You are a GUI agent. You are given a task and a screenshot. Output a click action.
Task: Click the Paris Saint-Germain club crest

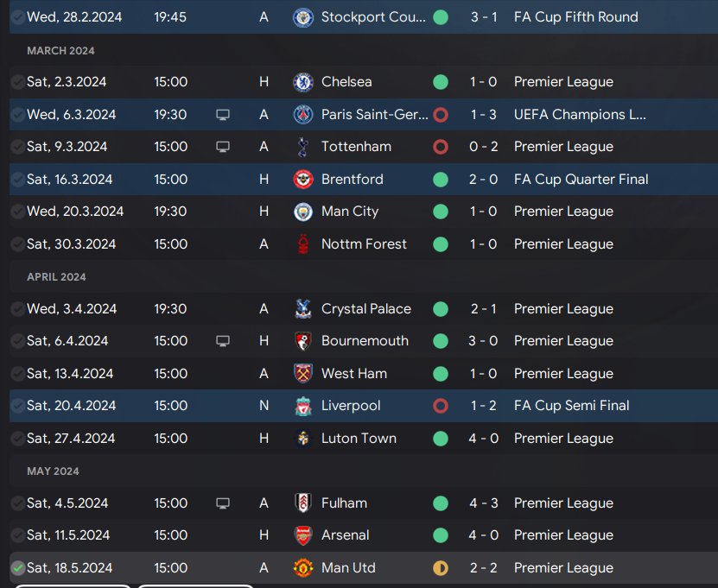click(303, 115)
